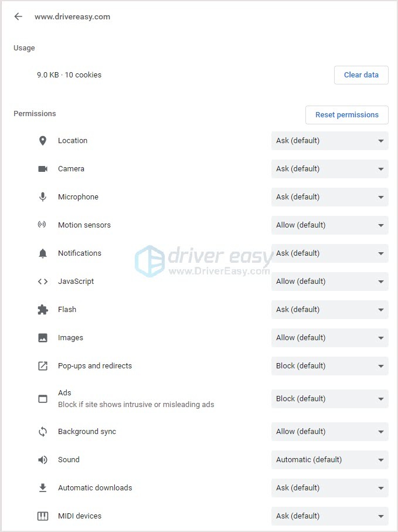Open the JavaScript Allow dropdown
The height and width of the screenshot is (532, 398).
coord(329,282)
